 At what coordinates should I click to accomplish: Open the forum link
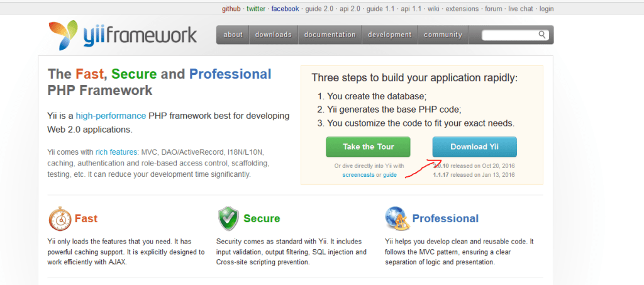pos(493,9)
